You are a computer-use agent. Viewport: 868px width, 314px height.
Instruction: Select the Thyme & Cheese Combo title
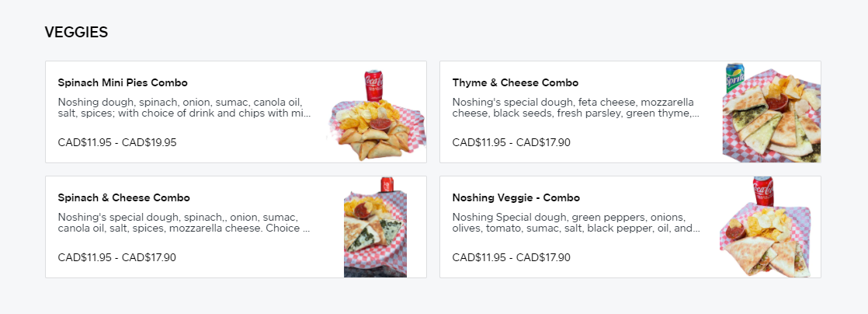515,83
